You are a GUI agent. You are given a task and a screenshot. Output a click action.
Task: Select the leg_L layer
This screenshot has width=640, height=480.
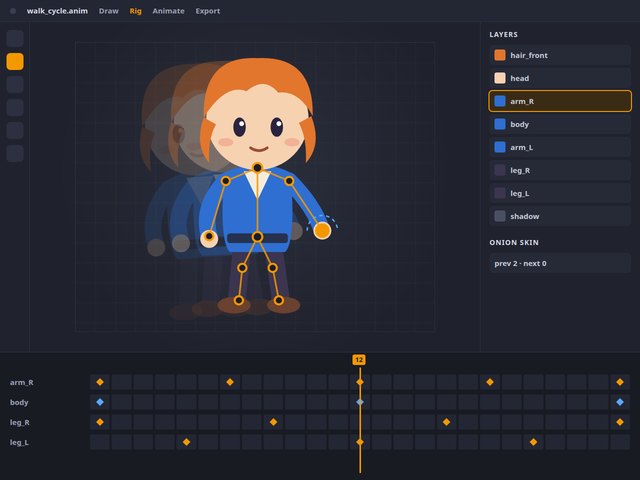[x=560, y=193]
